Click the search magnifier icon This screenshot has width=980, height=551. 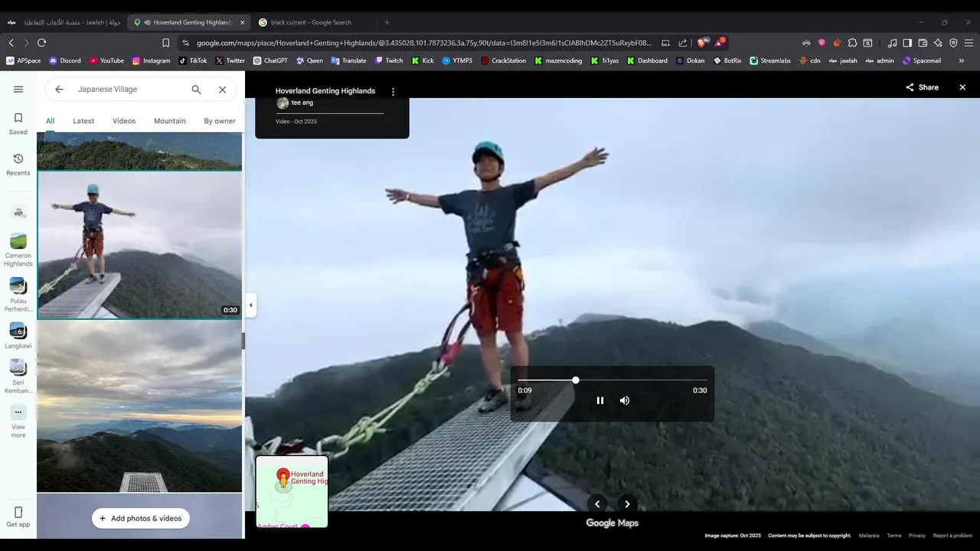pos(196,90)
